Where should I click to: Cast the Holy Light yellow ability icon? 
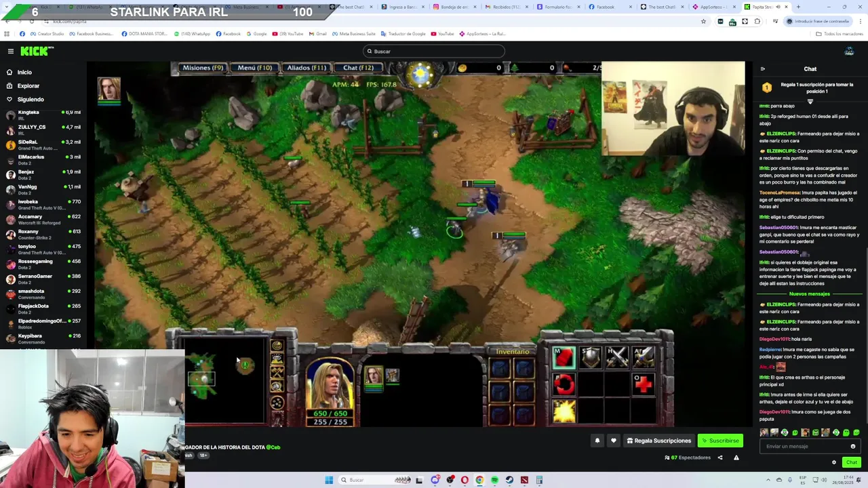[x=564, y=411]
